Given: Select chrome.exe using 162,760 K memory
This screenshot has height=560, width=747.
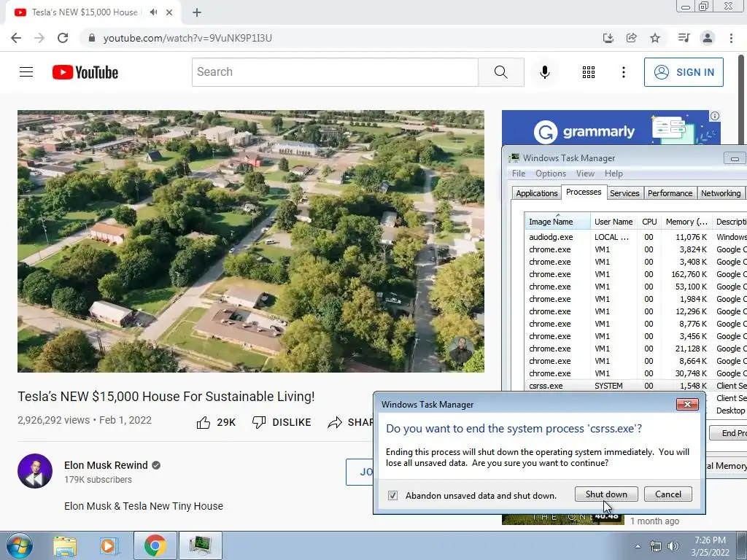Looking at the screenshot, I should 635,274.
